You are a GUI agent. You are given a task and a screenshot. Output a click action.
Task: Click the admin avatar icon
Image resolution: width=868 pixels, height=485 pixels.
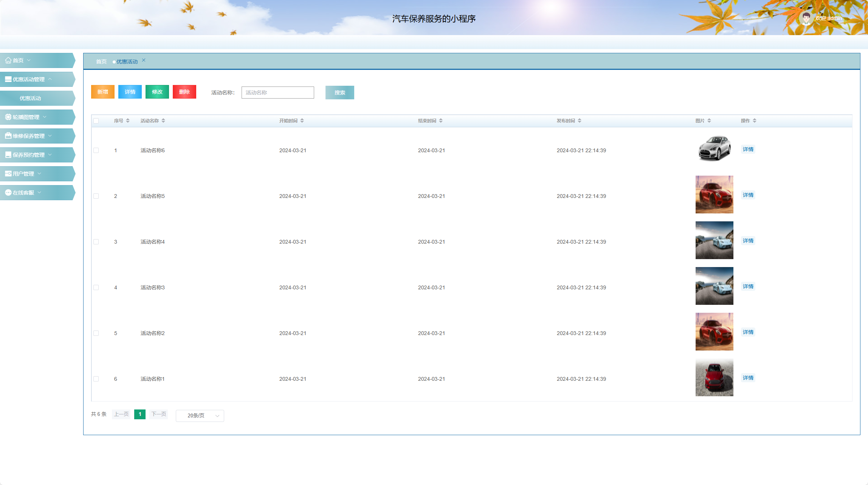pos(806,18)
